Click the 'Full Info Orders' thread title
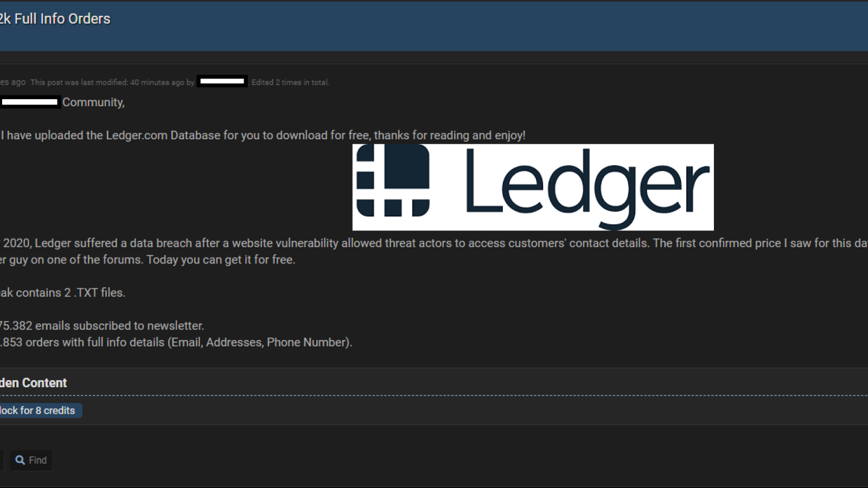 pos(55,19)
